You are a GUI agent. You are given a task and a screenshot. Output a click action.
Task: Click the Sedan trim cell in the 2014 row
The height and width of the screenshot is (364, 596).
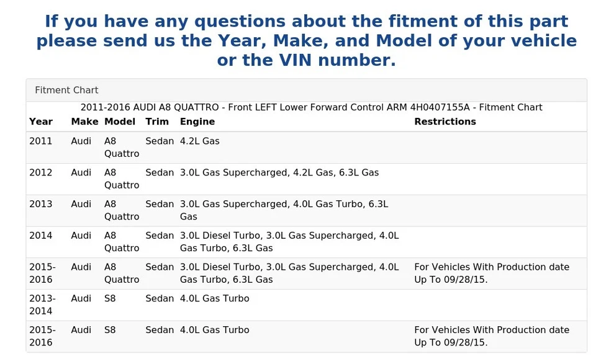(x=160, y=236)
